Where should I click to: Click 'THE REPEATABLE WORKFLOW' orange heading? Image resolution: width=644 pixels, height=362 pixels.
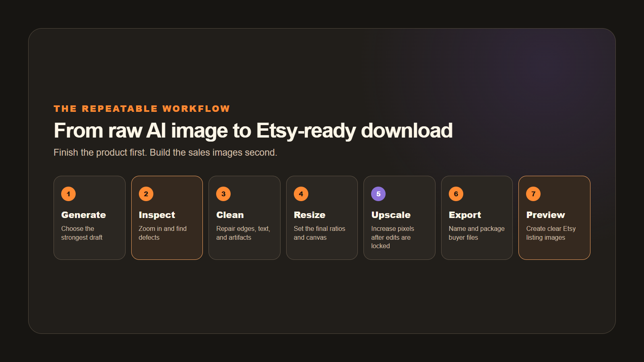pyautogui.click(x=142, y=109)
